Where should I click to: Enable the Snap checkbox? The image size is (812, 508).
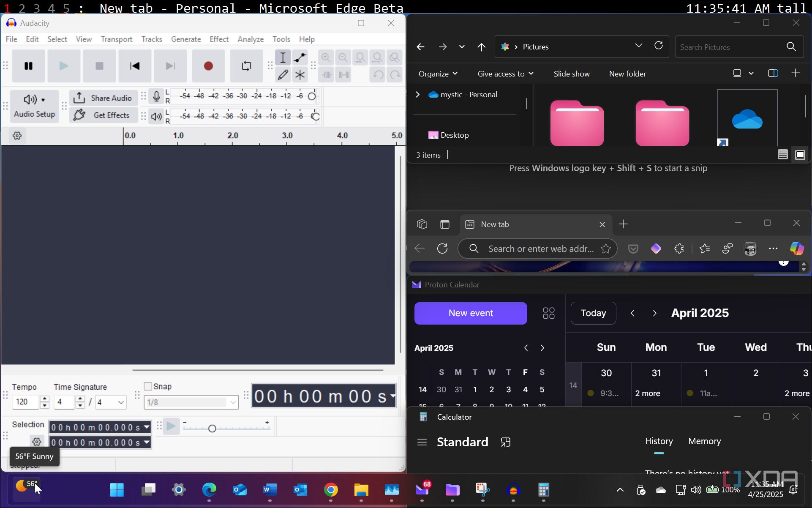pyautogui.click(x=148, y=386)
